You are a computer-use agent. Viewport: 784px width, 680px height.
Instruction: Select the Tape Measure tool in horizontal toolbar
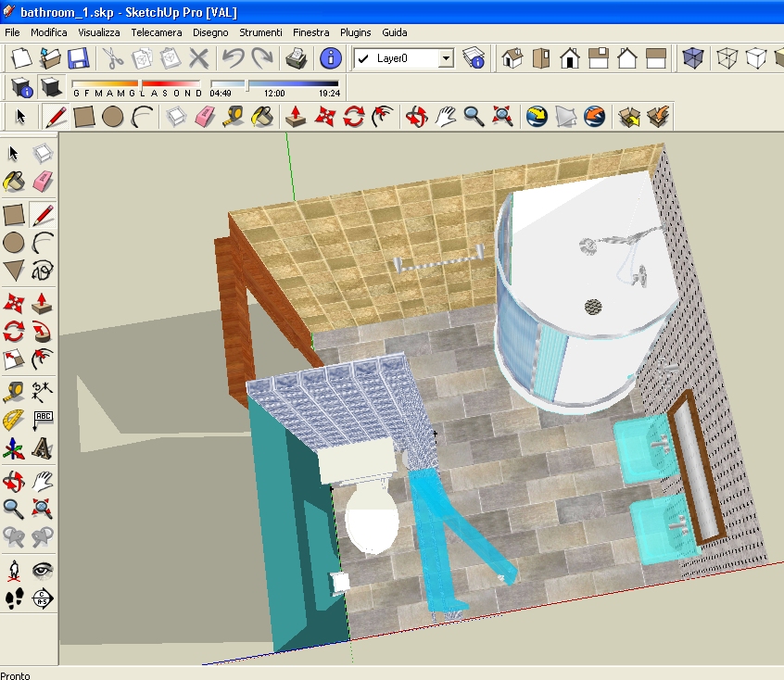[233, 117]
